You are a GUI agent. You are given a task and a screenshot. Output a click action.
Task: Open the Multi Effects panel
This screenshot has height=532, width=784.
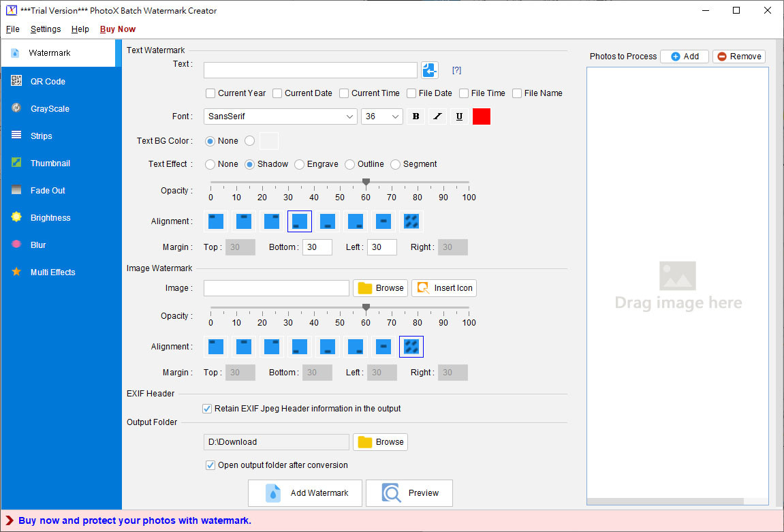(61, 272)
